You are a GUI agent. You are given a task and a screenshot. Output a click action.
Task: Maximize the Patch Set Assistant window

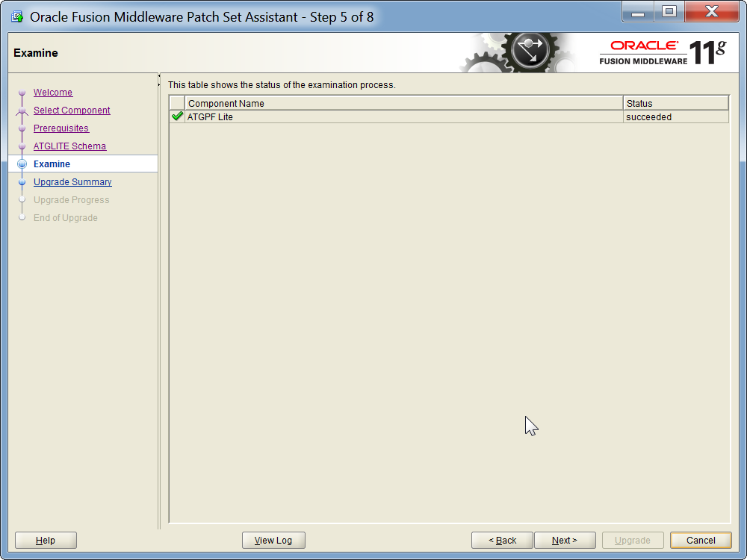(669, 12)
